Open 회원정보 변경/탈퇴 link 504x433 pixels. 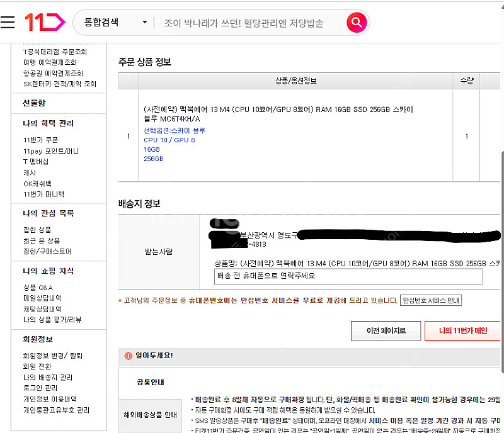[53, 356]
